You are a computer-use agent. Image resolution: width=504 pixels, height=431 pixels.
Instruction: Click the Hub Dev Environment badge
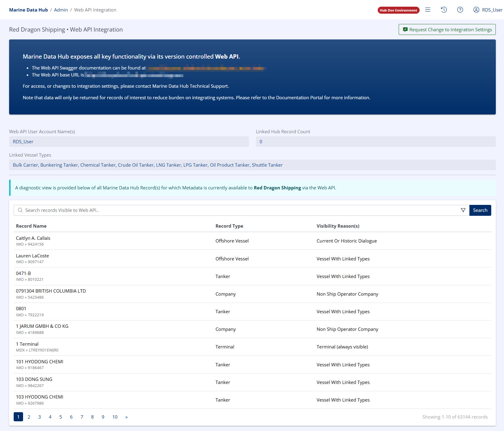point(398,10)
